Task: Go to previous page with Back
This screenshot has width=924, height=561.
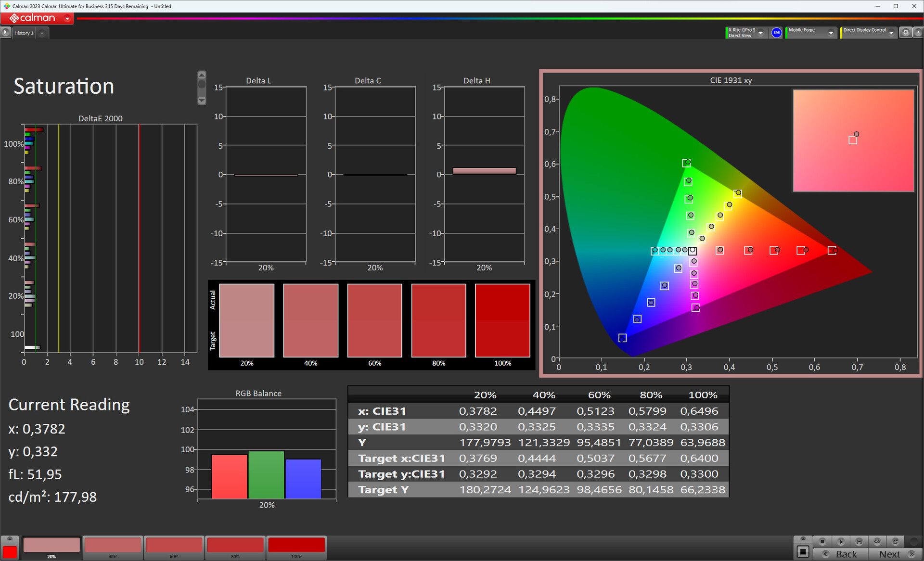Action: [841, 554]
